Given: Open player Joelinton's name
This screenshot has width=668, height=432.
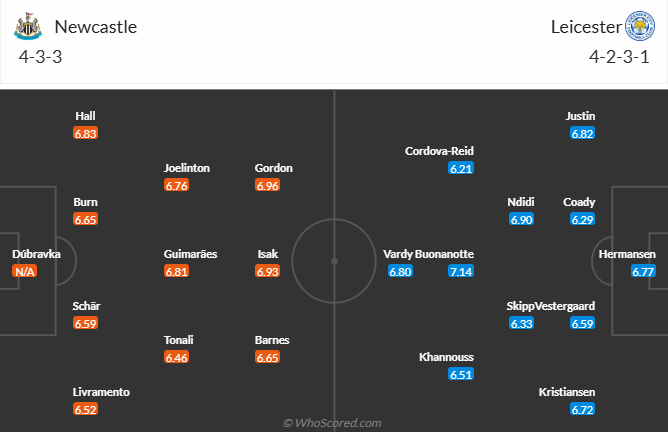Looking at the screenshot, I should 187,168.
